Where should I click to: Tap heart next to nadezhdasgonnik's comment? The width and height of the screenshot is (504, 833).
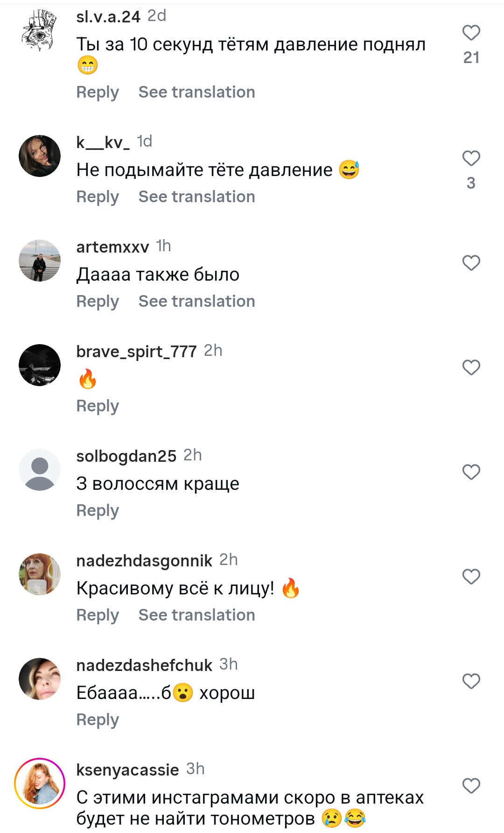pos(471,577)
